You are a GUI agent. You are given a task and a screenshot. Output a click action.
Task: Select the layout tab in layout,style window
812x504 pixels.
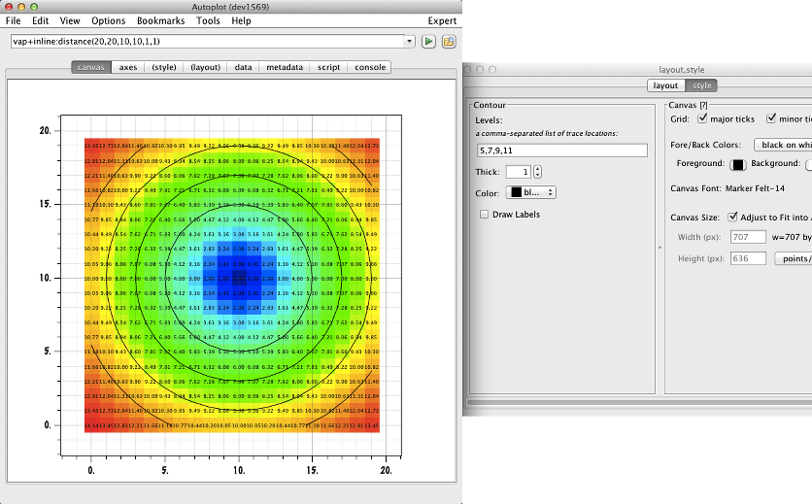665,85
